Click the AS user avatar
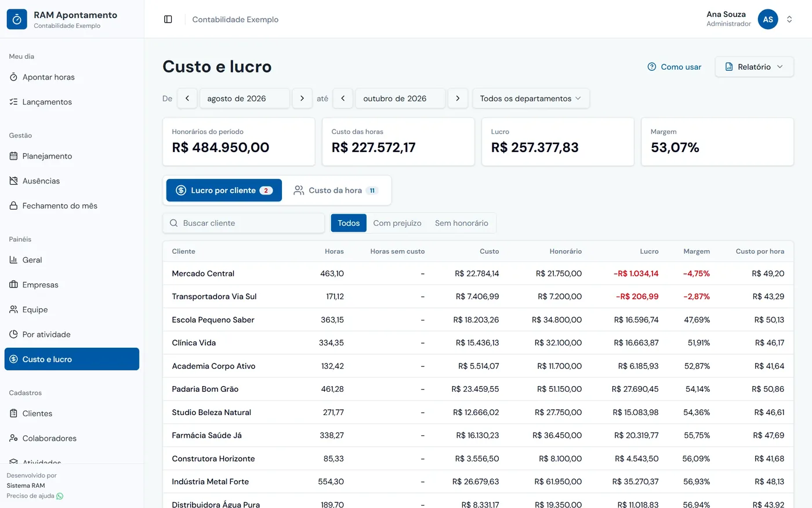 pyautogui.click(x=768, y=19)
